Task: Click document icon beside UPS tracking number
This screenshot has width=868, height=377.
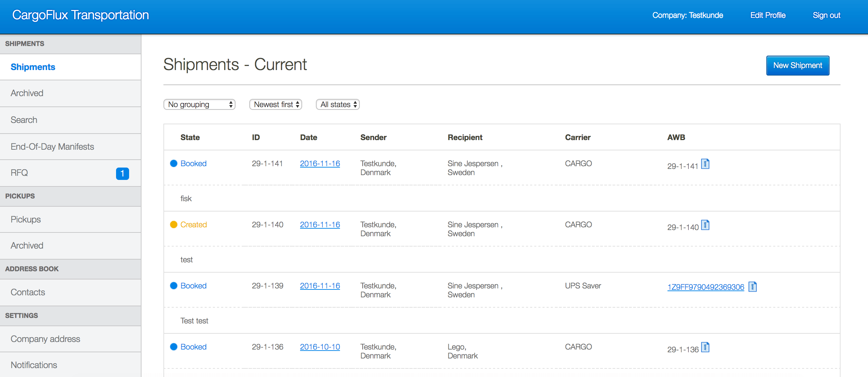Action: [752, 286]
